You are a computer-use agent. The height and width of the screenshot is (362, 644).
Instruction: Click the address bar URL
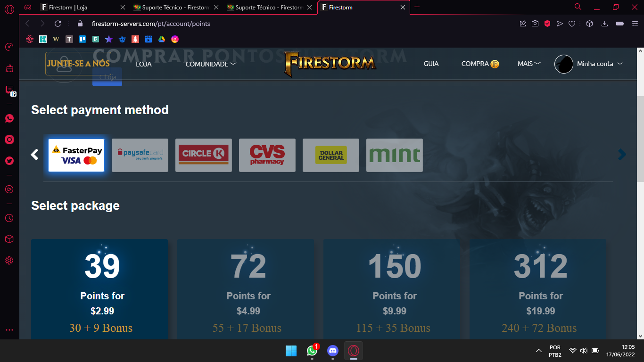pyautogui.click(x=151, y=24)
